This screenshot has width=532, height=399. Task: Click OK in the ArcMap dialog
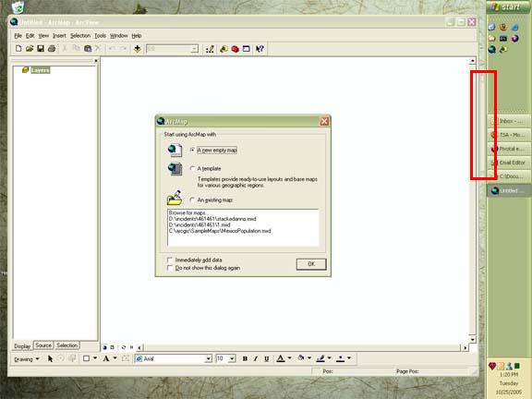311,264
